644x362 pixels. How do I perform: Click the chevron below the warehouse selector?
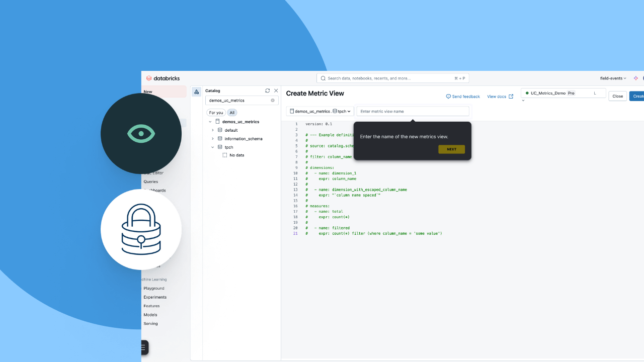coord(523,100)
